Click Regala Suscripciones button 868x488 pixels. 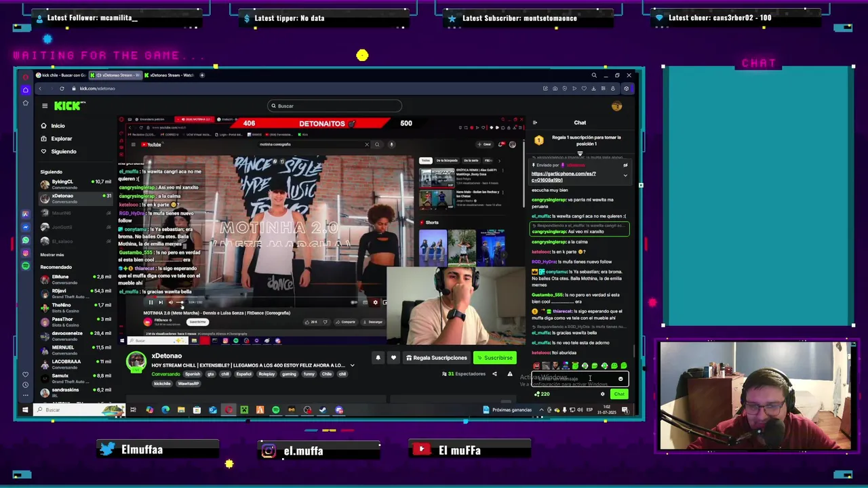pos(436,358)
